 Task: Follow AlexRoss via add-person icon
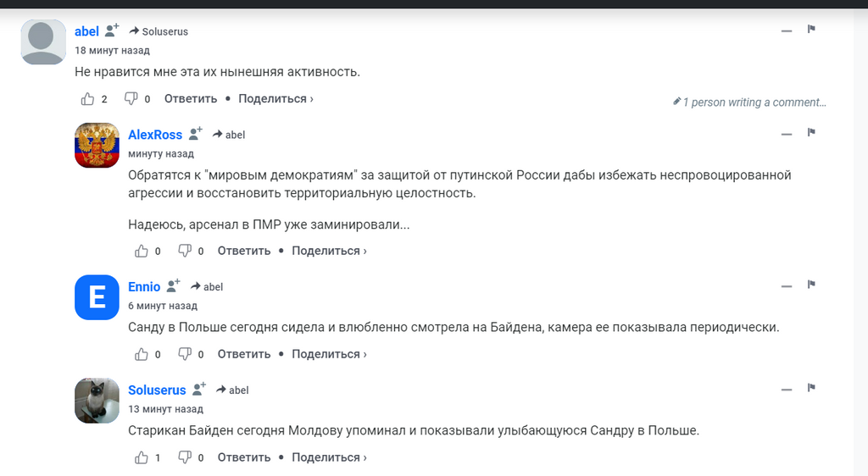[x=196, y=134]
